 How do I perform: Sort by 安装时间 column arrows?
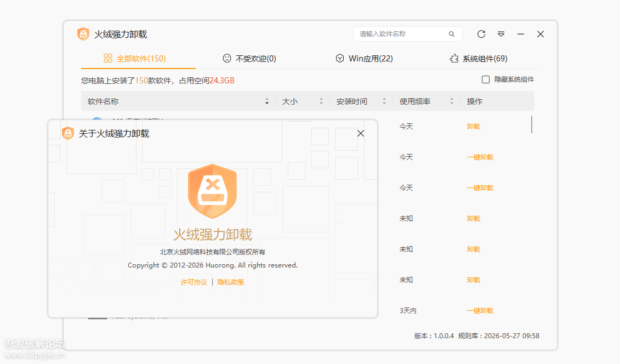click(x=384, y=101)
